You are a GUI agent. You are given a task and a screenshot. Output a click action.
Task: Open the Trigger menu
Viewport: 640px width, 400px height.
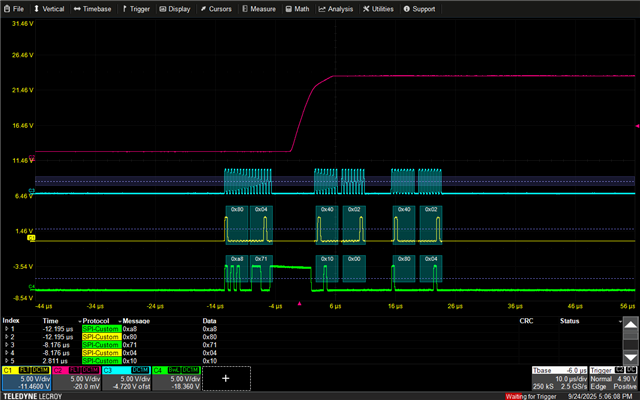(x=138, y=8)
